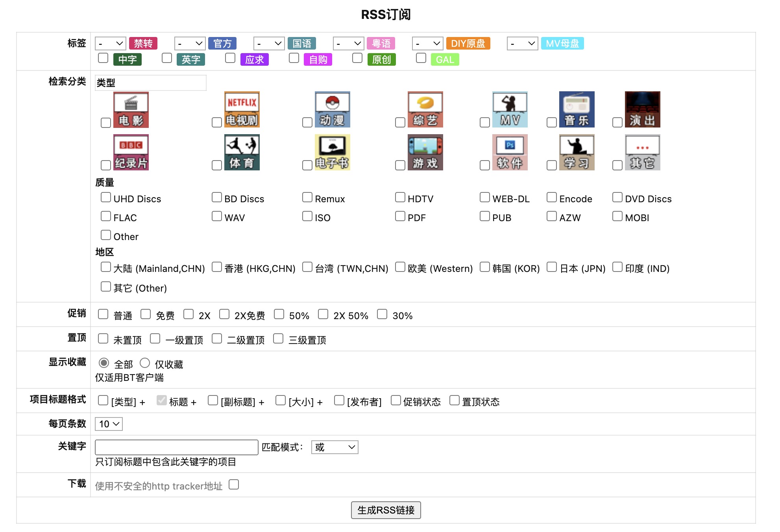
Task: Select the Netflix 电视剧 category icon
Action: tap(242, 110)
